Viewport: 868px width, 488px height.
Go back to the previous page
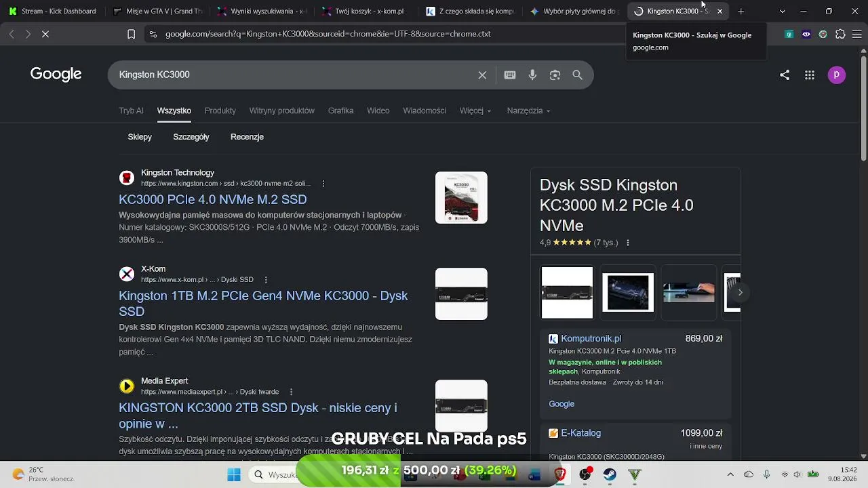pyautogui.click(x=12, y=34)
